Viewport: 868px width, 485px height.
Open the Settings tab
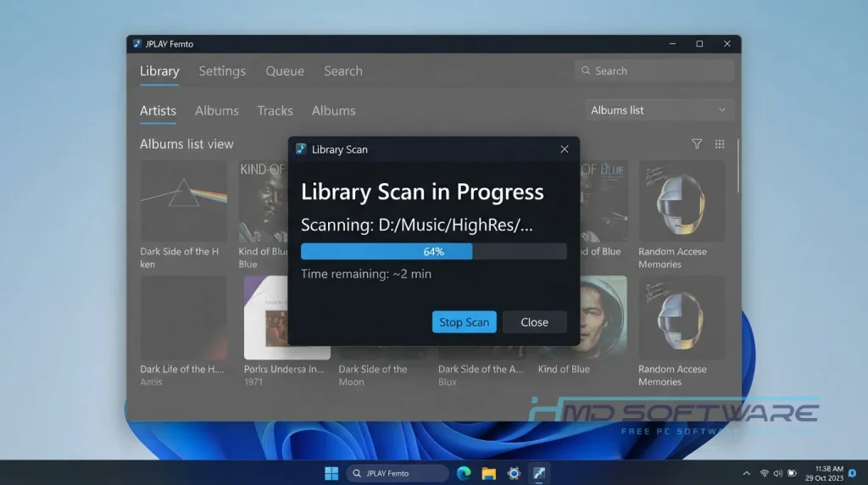(222, 71)
